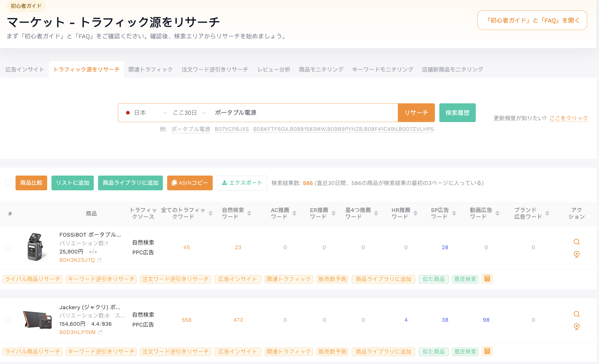Image resolution: width=599 pixels, height=364 pixels.
Task: Sort by 自然検索ワード column arrows
Action: coord(249,213)
